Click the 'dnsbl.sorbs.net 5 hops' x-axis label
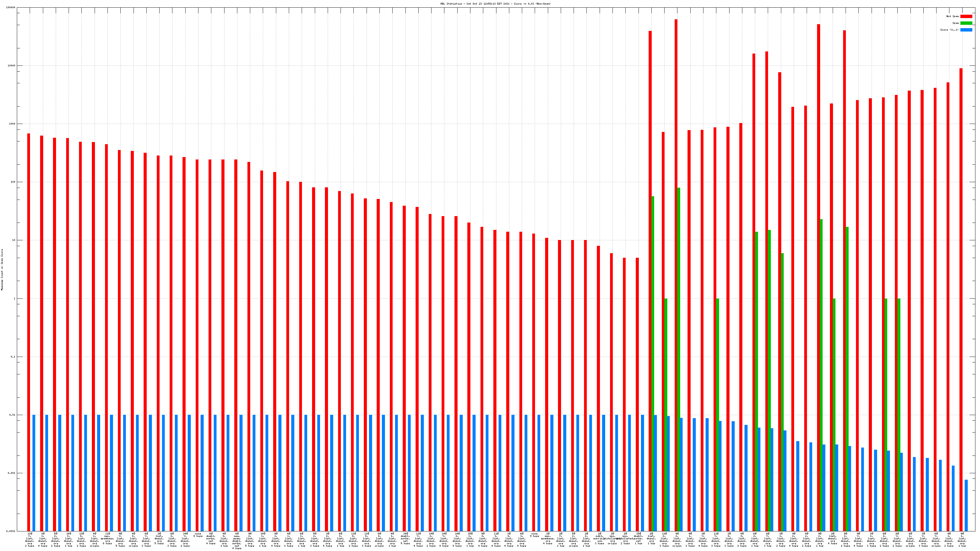Viewport: 980px width, 551px height. pos(405,539)
